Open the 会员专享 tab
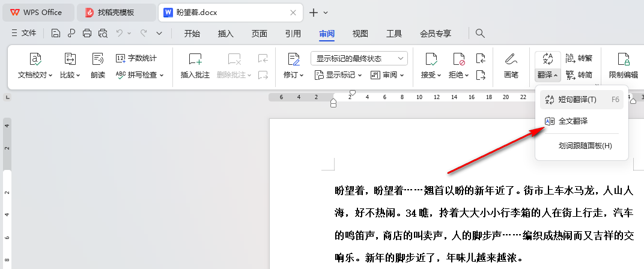This screenshot has width=644, height=269. [x=436, y=34]
